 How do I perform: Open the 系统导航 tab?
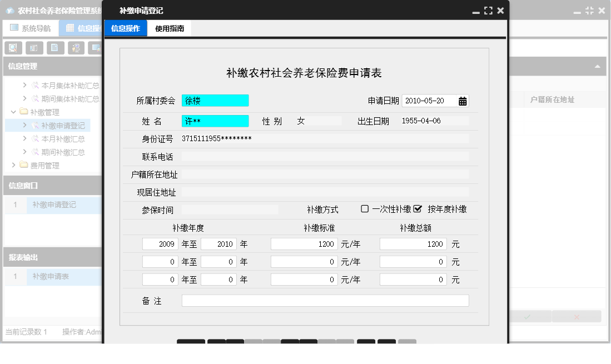click(x=32, y=28)
